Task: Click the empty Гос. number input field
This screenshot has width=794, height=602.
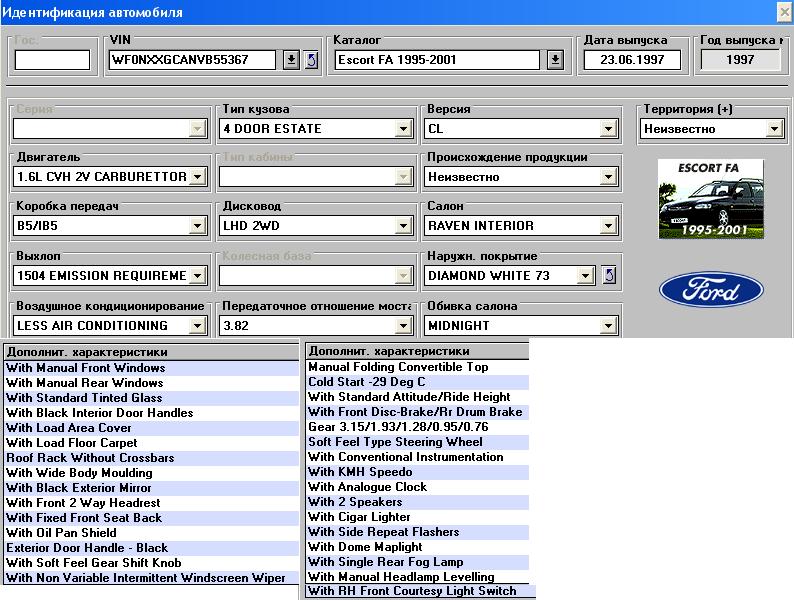Action: click(x=52, y=60)
